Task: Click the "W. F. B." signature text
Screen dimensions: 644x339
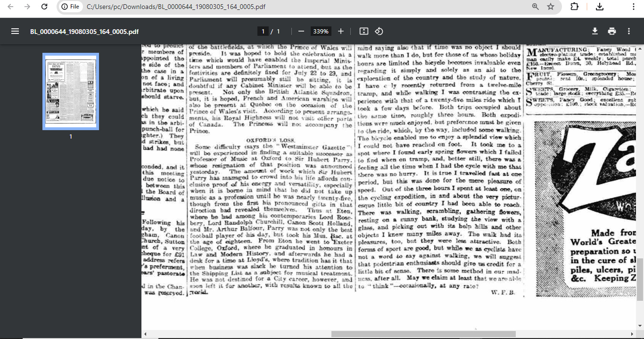Action: pyautogui.click(x=502, y=292)
